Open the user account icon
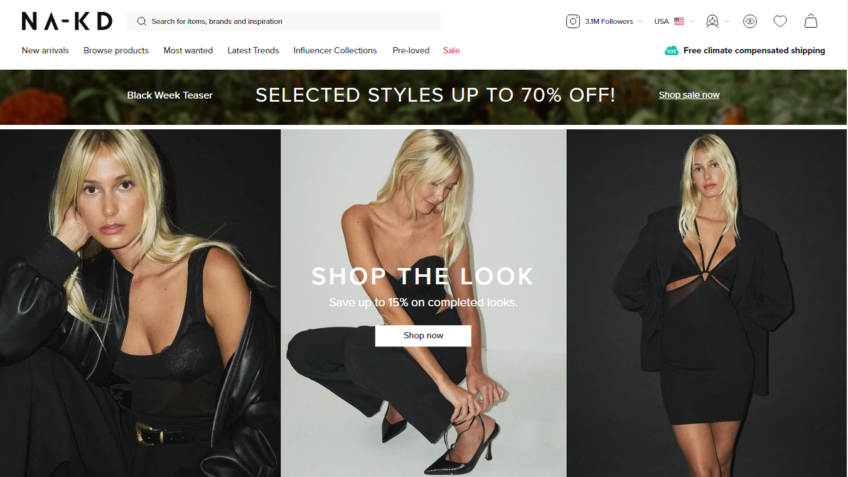Viewport: 848px width, 477px height. point(712,21)
